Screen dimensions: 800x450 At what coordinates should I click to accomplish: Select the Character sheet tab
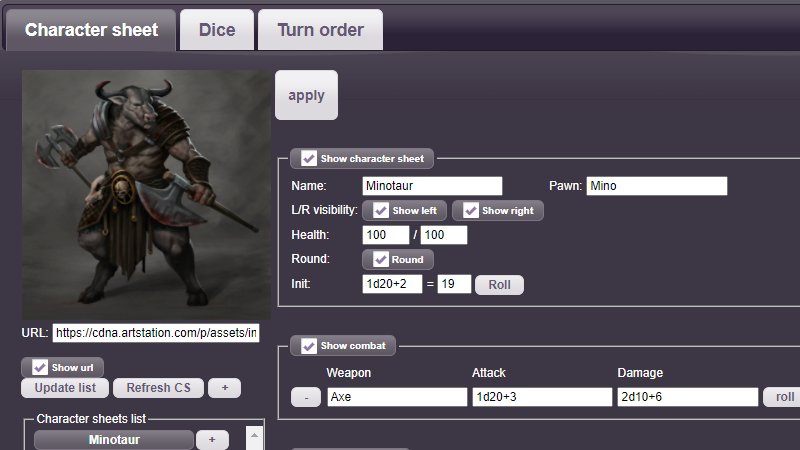[x=91, y=29]
